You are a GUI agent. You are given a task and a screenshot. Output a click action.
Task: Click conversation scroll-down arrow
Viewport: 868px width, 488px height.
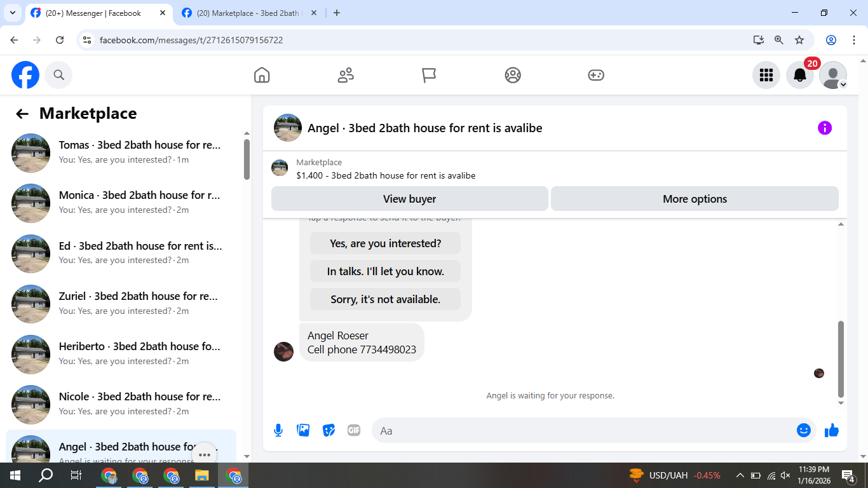coord(841,403)
